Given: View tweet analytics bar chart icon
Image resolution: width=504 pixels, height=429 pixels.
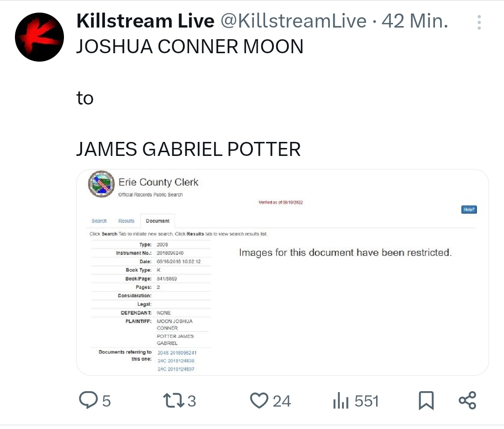Looking at the screenshot, I should tap(341, 401).
